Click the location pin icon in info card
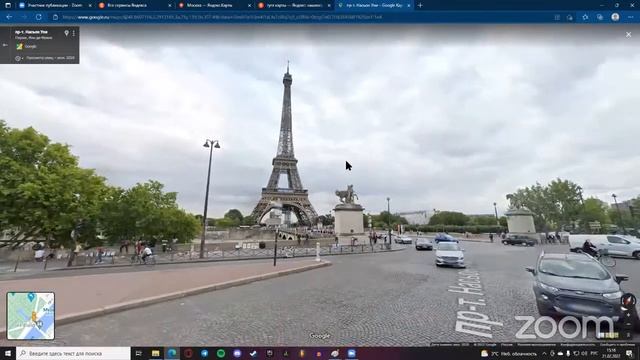This screenshot has width=640, height=360. 67,33
